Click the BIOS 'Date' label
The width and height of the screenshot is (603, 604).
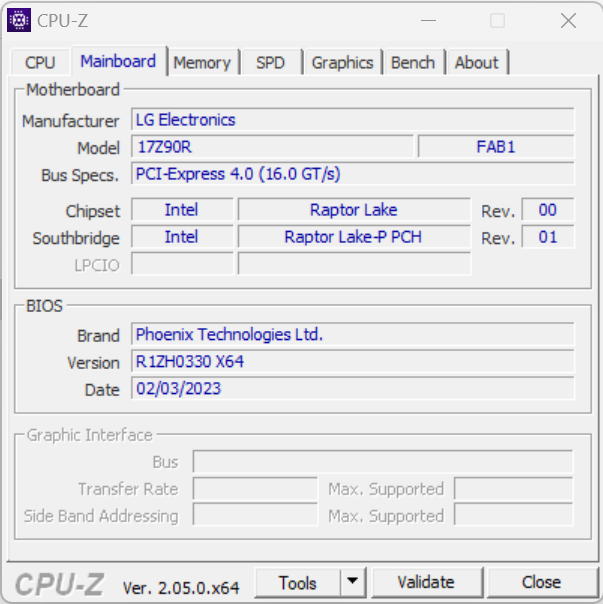102,390
